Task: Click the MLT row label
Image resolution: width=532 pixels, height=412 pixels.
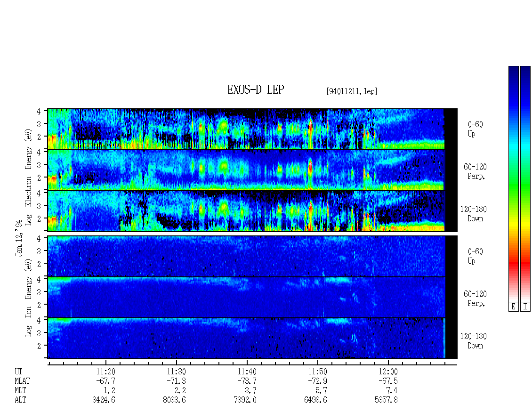Action: (20, 390)
